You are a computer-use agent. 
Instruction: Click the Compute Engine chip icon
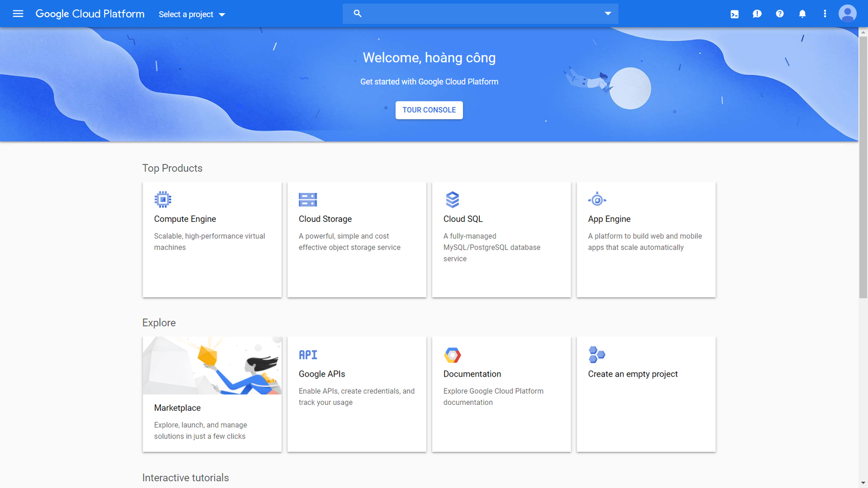pos(163,199)
